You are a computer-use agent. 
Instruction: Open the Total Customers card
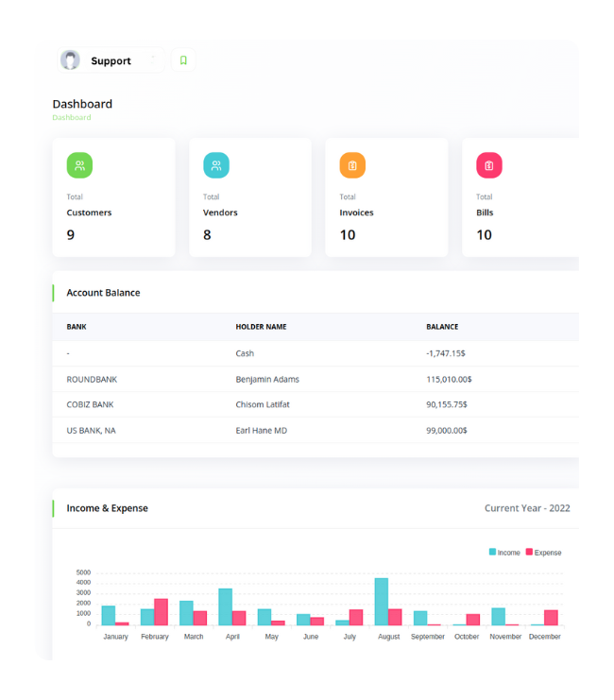[x=113, y=197]
